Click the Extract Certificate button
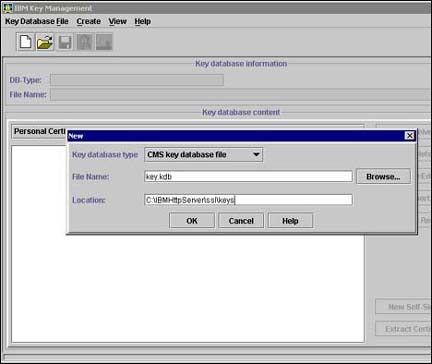The image size is (432, 364). tap(403, 329)
